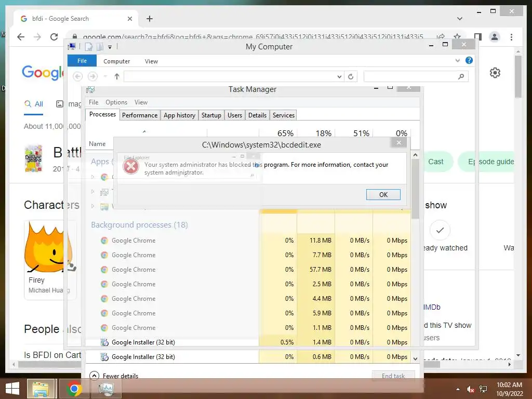Open the Services tab in Task Manager
Screen dimensions: 532x399
(x=284, y=115)
